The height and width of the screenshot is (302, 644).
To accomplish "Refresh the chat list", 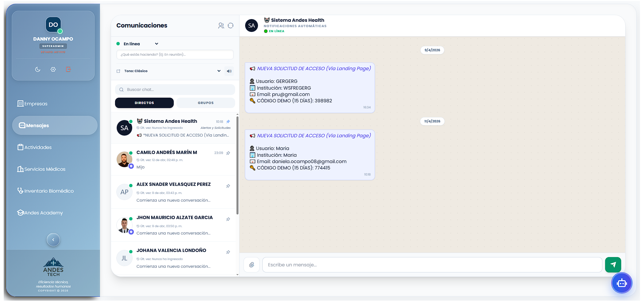I will click(230, 26).
